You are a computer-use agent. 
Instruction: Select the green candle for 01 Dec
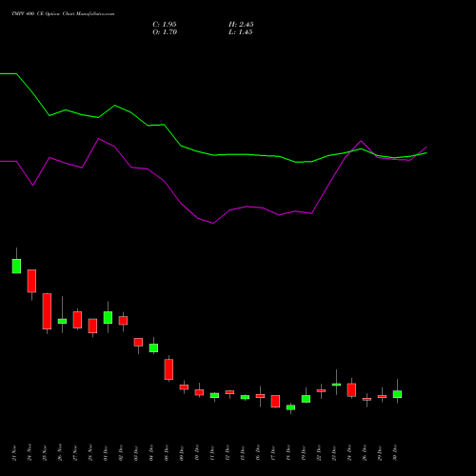point(108,317)
